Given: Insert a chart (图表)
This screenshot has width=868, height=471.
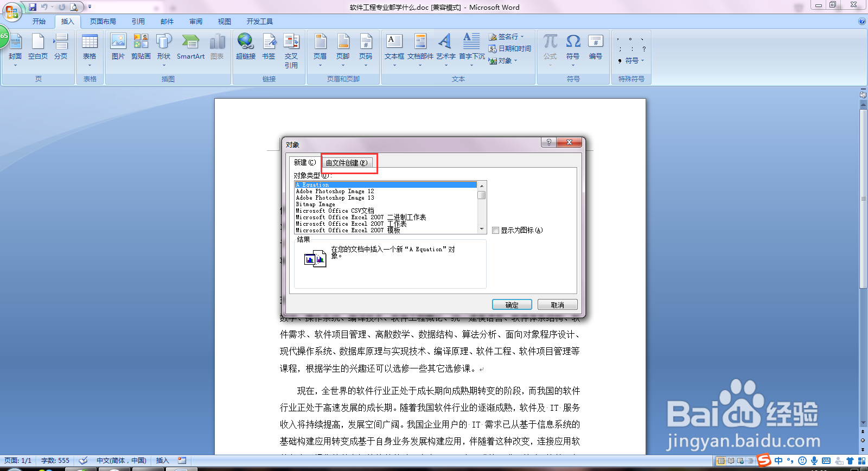Looking at the screenshot, I should tap(217, 47).
